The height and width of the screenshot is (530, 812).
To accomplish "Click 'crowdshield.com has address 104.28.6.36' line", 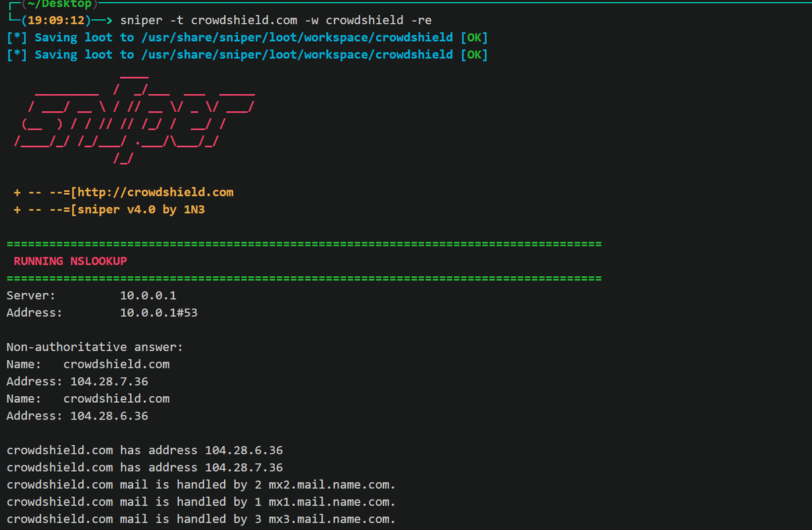I will pyautogui.click(x=145, y=450).
